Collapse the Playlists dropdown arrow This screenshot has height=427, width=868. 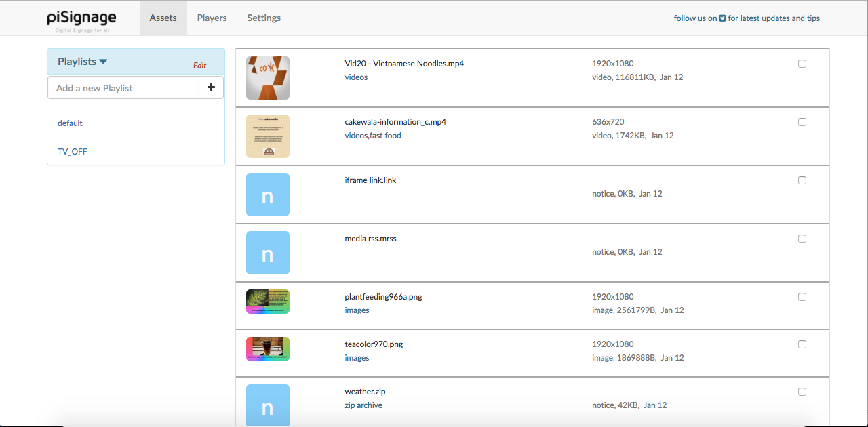point(103,62)
